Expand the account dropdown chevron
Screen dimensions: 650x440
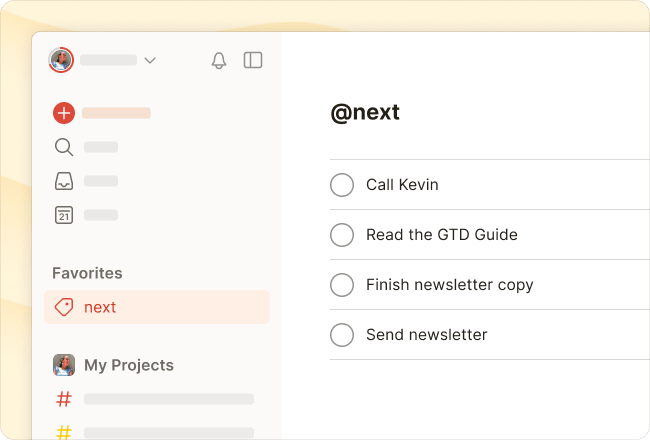click(x=150, y=60)
